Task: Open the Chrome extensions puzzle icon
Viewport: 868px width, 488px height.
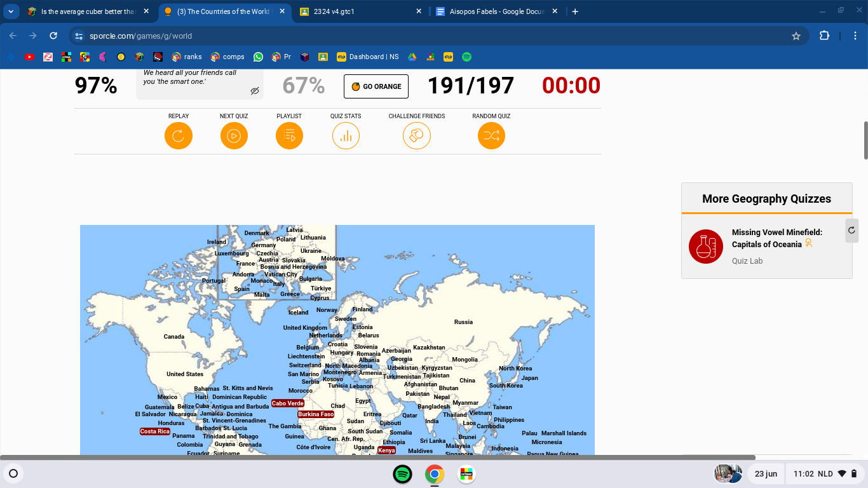Action: click(824, 36)
